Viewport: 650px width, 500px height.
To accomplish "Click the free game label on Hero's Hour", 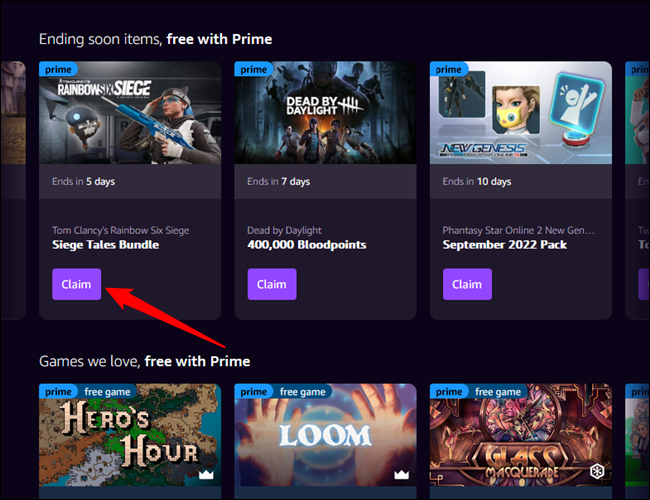I will coord(107,391).
